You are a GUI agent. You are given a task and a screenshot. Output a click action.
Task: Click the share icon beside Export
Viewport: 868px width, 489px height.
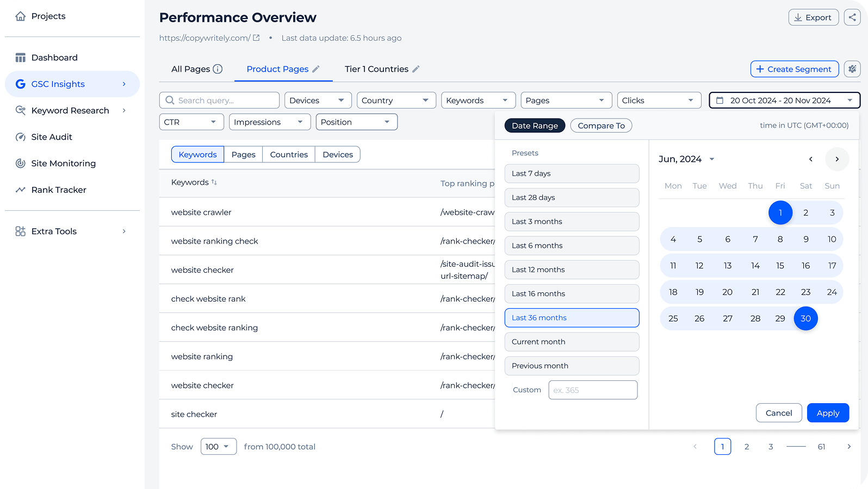pyautogui.click(x=852, y=17)
